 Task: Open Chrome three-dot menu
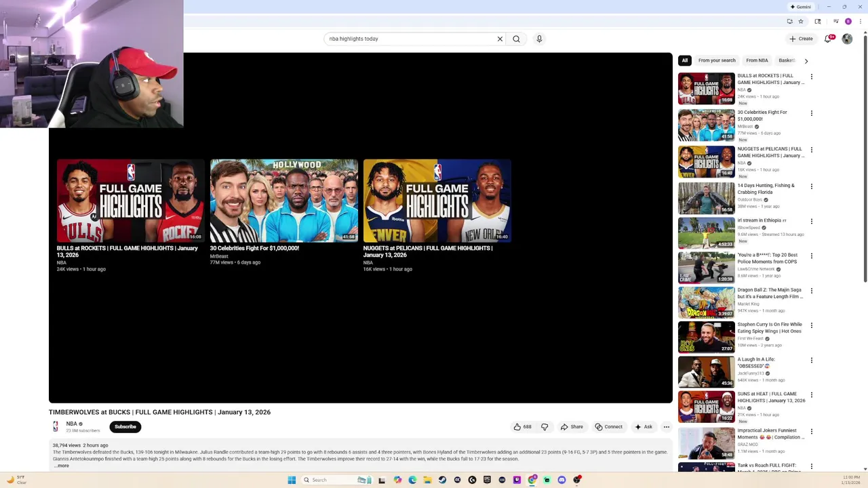(x=861, y=21)
